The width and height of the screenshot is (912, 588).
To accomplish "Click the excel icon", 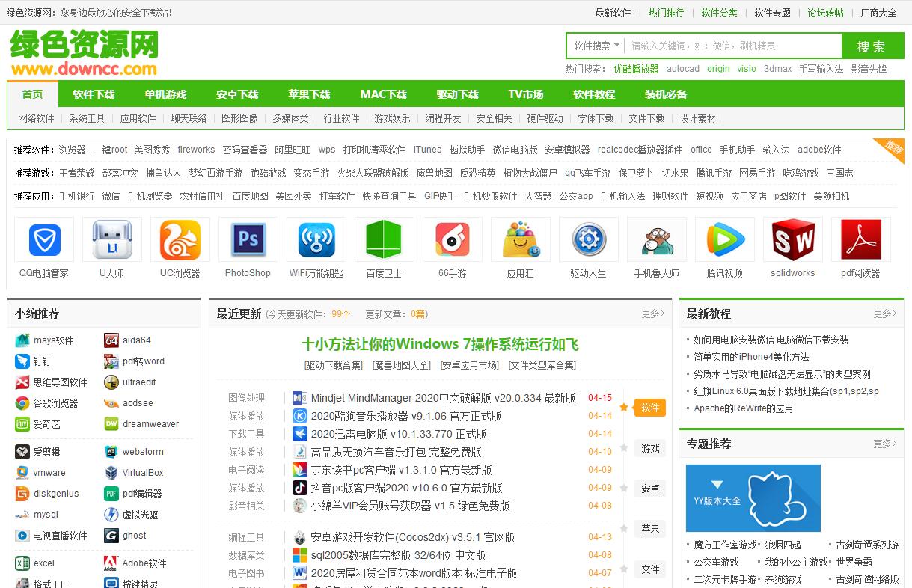I will point(22,563).
